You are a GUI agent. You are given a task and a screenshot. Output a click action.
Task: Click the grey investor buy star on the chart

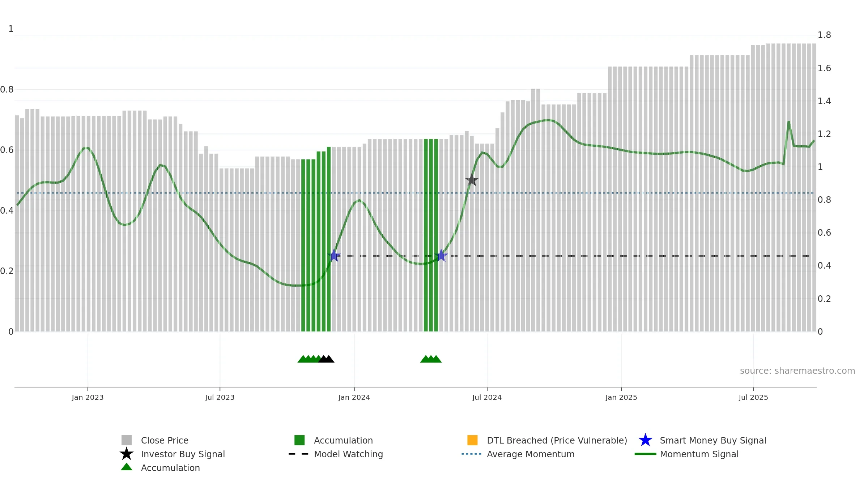472,180
